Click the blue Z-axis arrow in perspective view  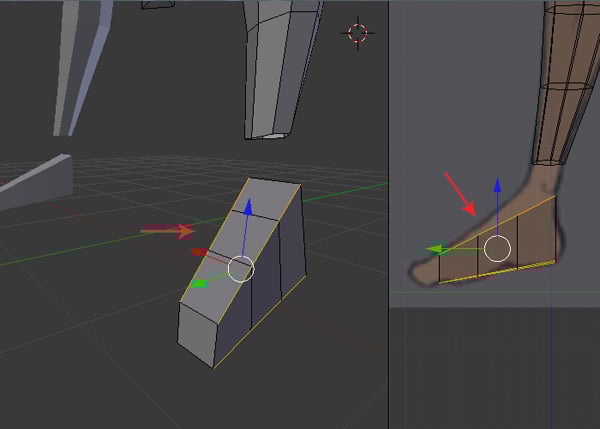248,207
